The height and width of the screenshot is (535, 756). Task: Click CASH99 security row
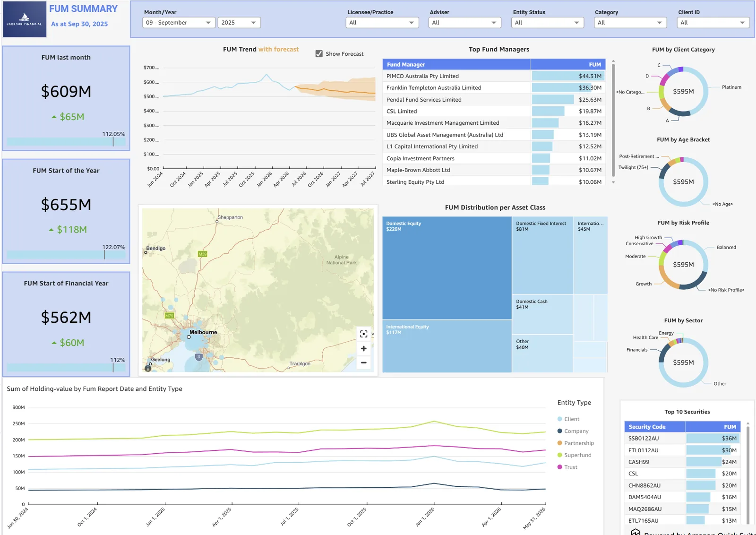682,462
